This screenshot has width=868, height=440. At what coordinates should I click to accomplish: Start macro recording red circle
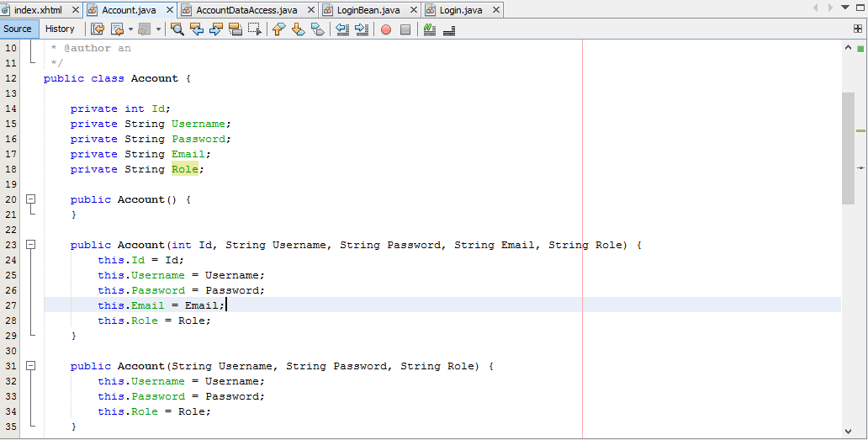pyautogui.click(x=386, y=29)
